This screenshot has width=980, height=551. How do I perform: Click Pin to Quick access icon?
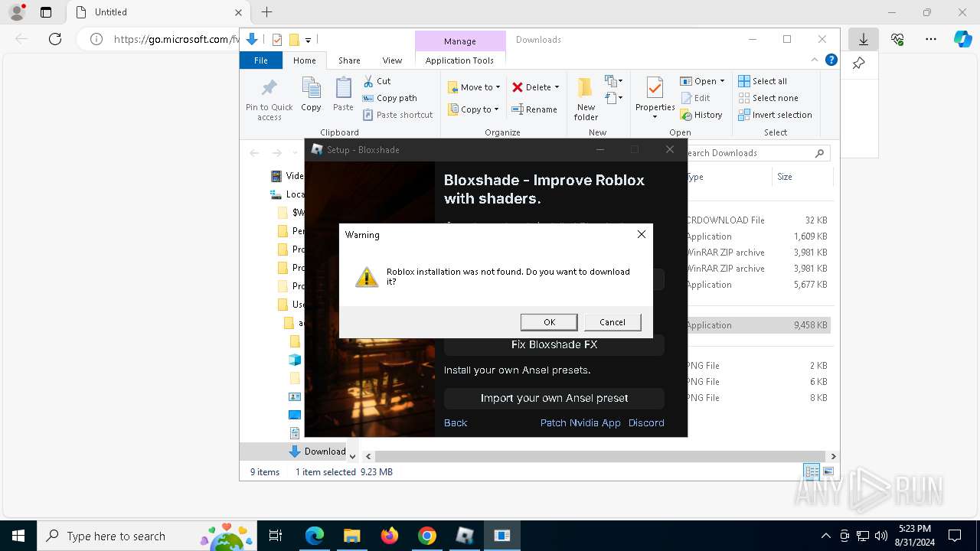point(269,98)
